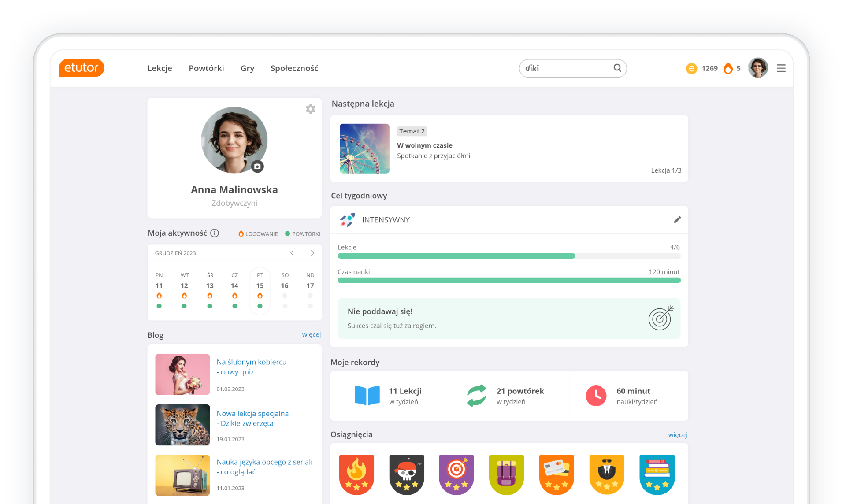Open the credit cards achievement badge

557,474
